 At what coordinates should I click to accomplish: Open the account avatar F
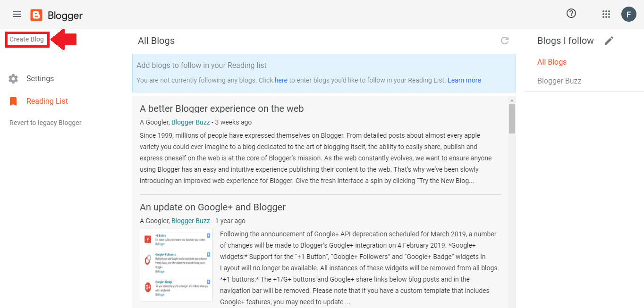(x=628, y=14)
